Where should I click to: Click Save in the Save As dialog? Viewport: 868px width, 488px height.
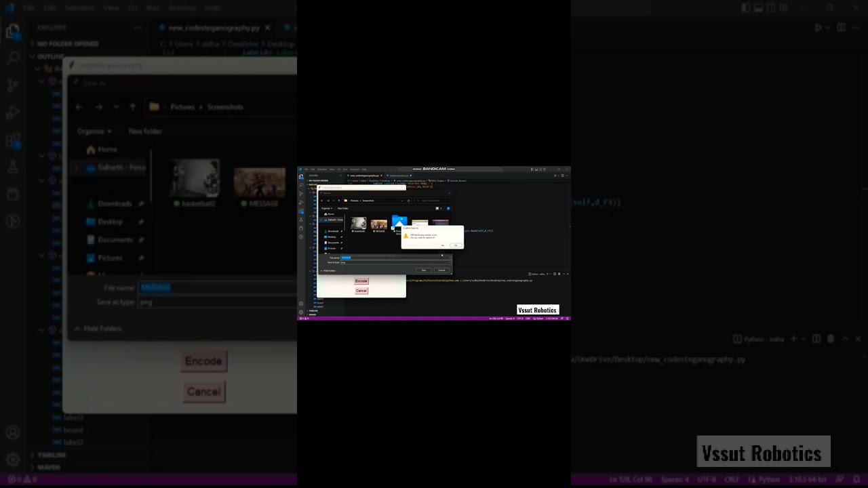424,270
